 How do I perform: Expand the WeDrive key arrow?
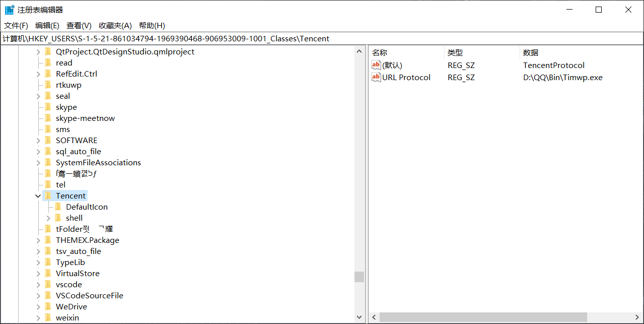click(x=38, y=307)
